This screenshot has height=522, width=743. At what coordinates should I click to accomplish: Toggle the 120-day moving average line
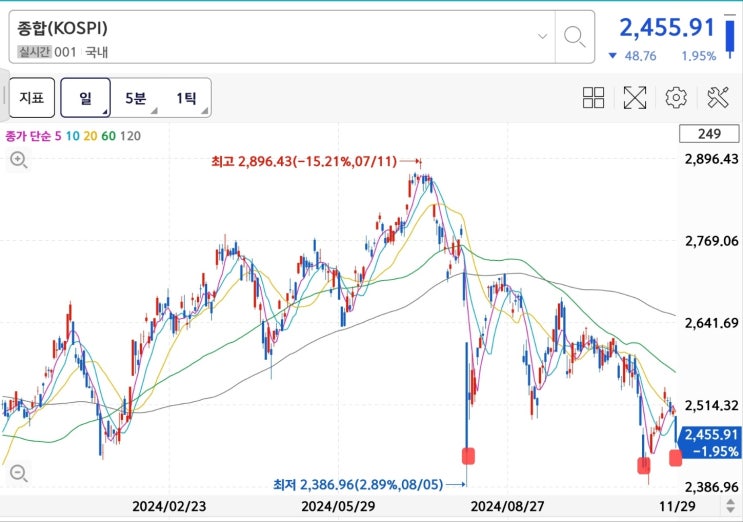coord(131,135)
